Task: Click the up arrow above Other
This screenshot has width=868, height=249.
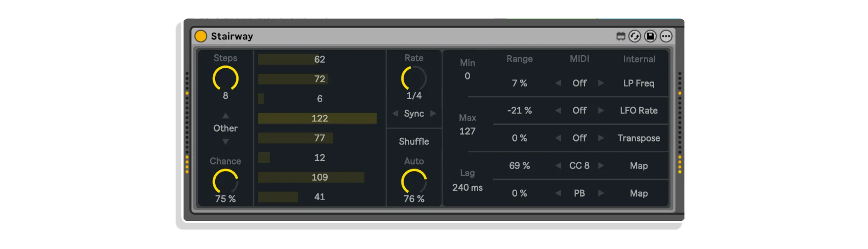Action: point(226,116)
